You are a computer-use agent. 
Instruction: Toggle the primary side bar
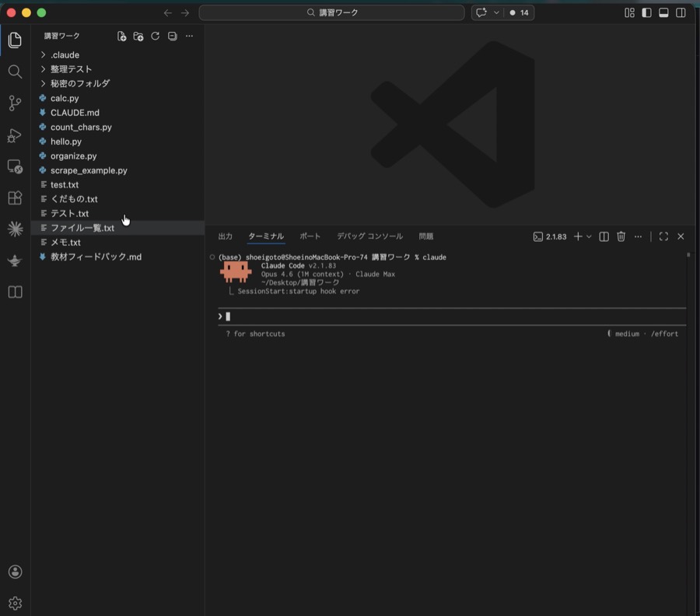(646, 12)
